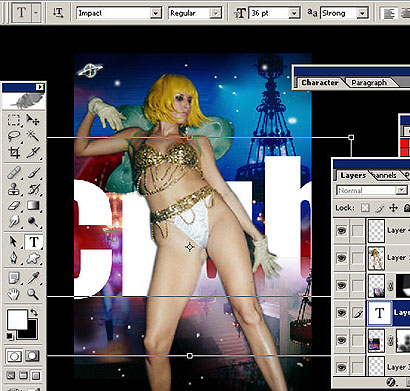Click top-right transform handle of text box

(x=351, y=137)
